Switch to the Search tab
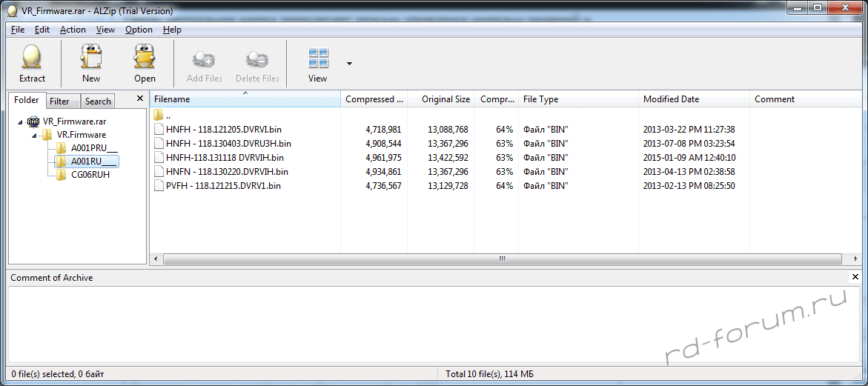The width and height of the screenshot is (868, 386). pyautogui.click(x=98, y=102)
